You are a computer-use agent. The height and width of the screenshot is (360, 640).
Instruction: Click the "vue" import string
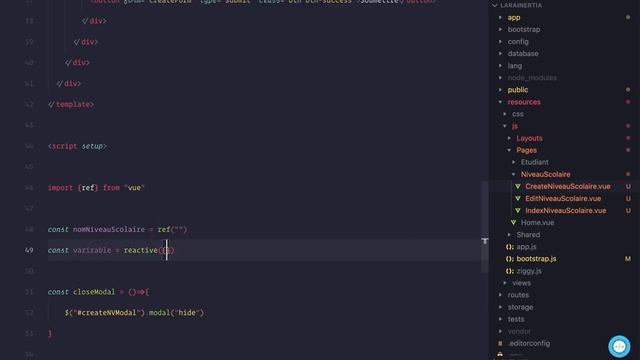click(134, 188)
